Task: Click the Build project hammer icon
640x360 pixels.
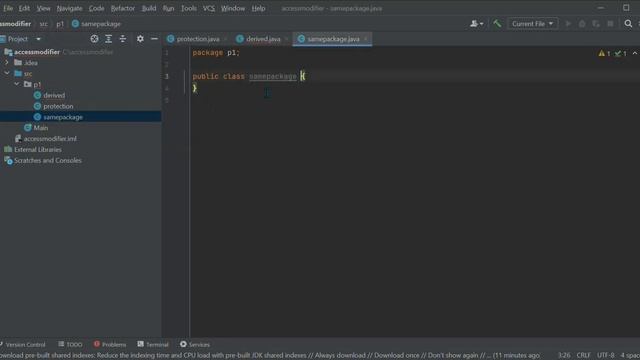Action: (x=497, y=24)
